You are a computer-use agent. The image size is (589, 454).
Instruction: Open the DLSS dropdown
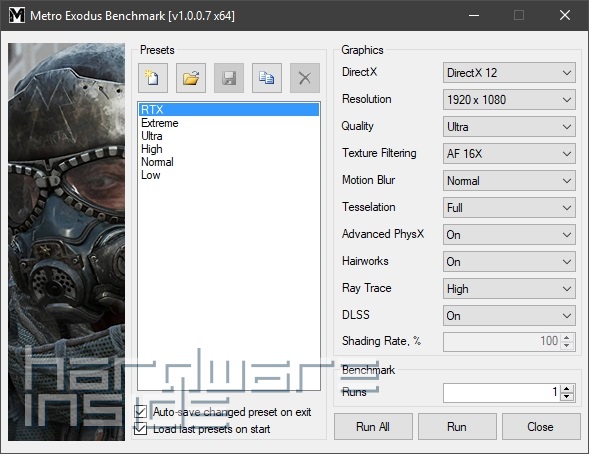[509, 316]
